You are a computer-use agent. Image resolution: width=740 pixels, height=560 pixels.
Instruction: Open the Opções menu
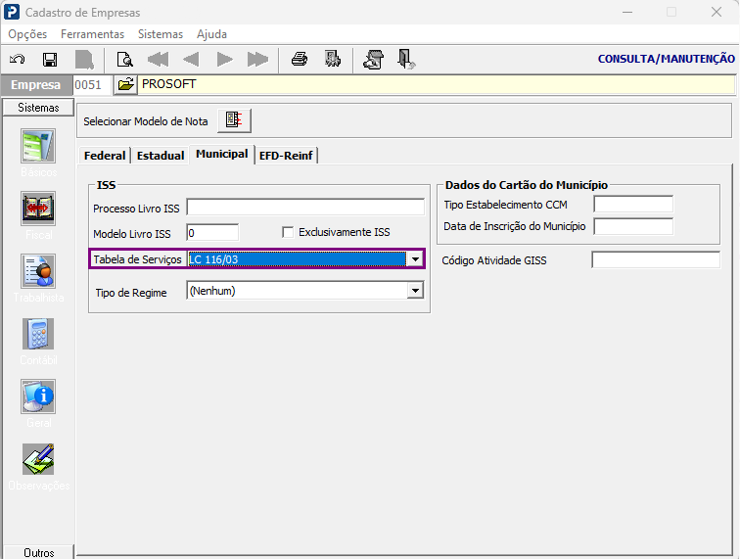[x=27, y=34]
